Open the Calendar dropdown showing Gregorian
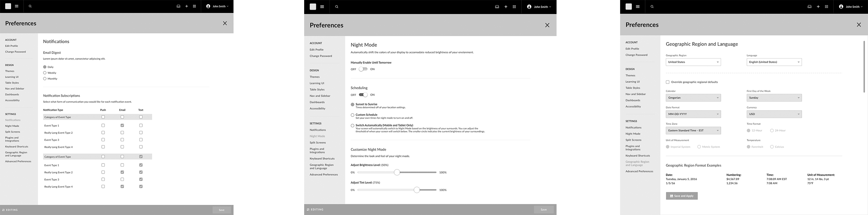Screen dimensions: 868x215 [693, 98]
